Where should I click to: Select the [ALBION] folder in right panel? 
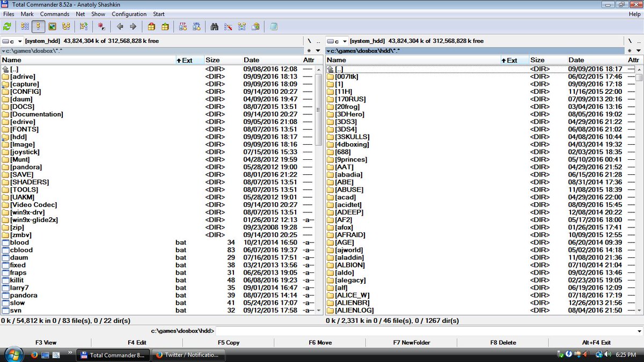tap(350, 265)
